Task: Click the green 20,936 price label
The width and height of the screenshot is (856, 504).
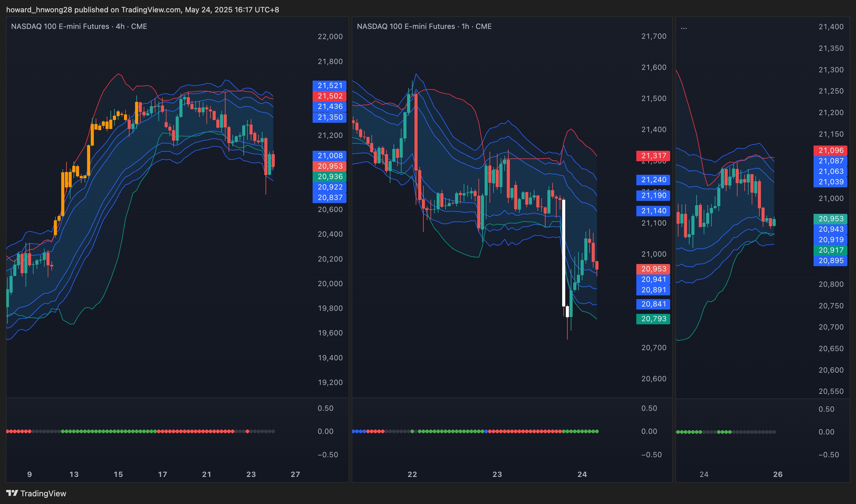Action: (x=330, y=177)
